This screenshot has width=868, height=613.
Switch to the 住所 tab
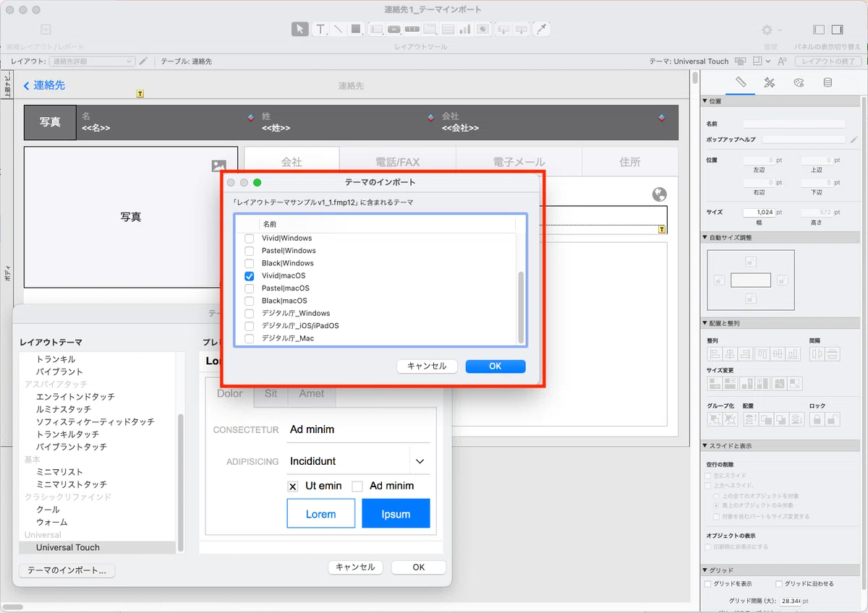[630, 162]
